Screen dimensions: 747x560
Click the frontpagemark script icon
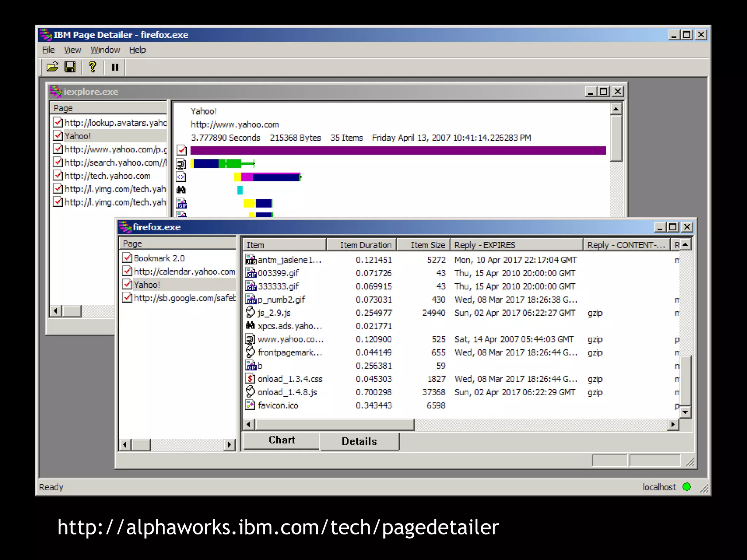point(251,352)
